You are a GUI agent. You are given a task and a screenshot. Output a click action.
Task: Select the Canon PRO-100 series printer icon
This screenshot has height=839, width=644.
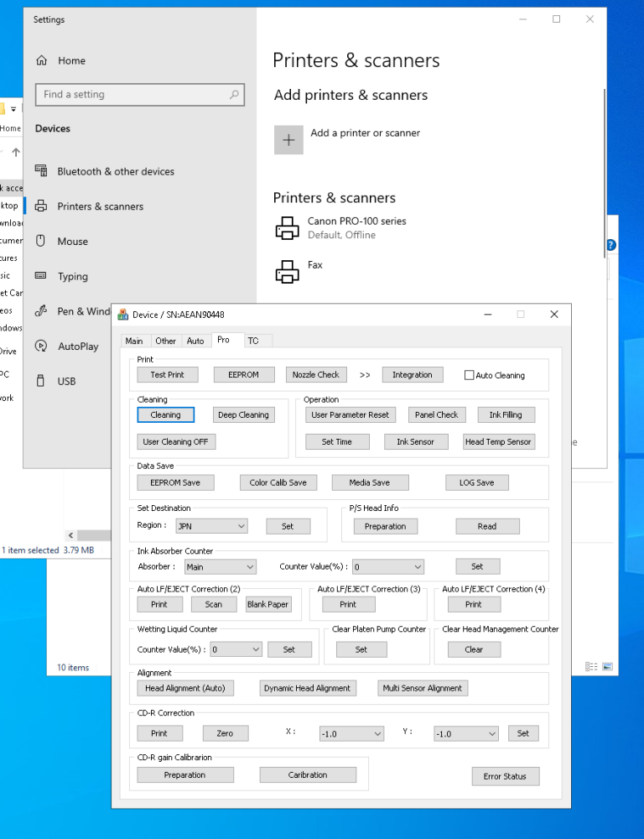tap(288, 227)
